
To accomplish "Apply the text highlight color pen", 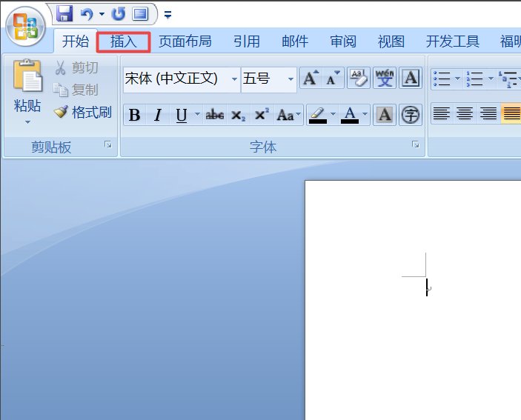I will click(x=318, y=115).
